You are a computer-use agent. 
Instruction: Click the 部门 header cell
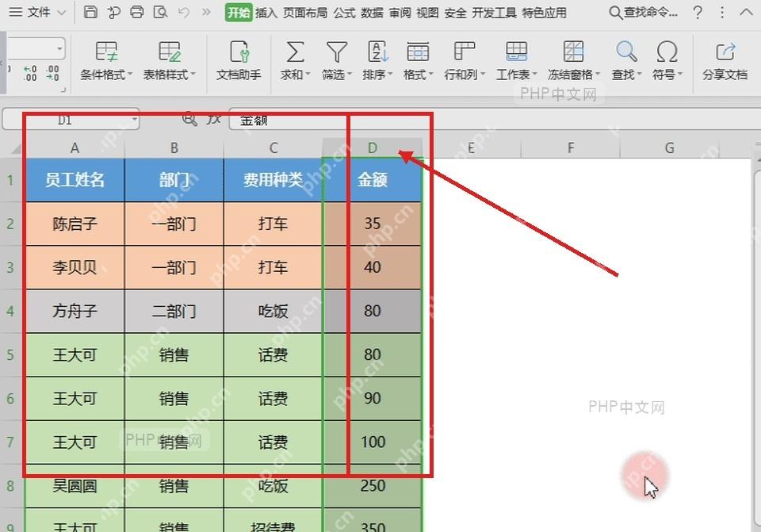click(x=174, y=180)
